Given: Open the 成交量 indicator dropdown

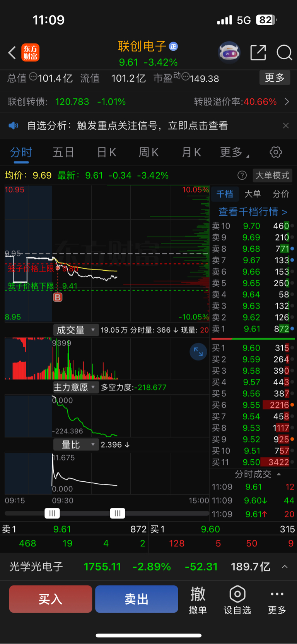Looking at the screenshot, I should [76, 330].
